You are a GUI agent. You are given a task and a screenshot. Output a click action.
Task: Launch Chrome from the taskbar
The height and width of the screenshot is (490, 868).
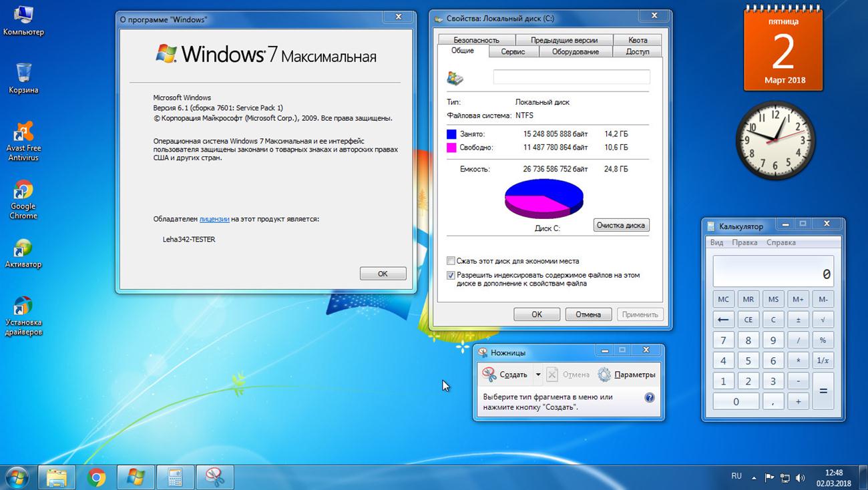pos(97,477)
